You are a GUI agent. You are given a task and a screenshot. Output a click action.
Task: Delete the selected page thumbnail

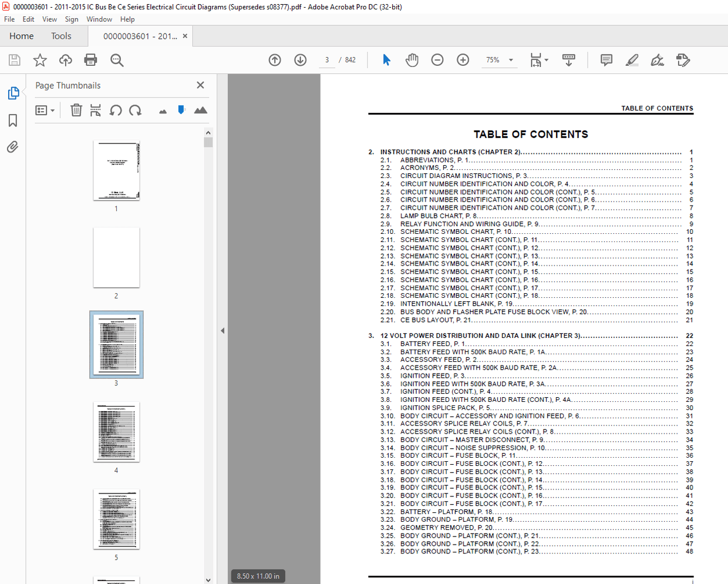[x=76, y=110]
